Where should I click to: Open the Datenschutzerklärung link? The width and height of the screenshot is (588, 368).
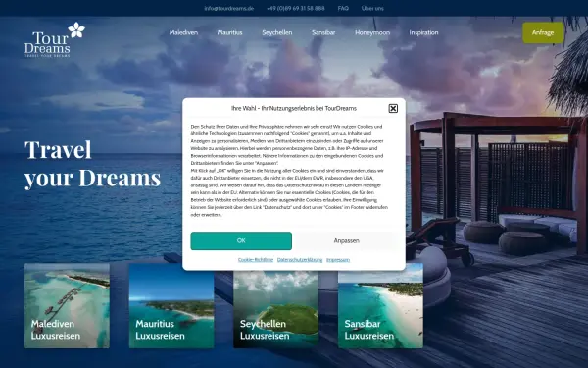tap(300, 260)
